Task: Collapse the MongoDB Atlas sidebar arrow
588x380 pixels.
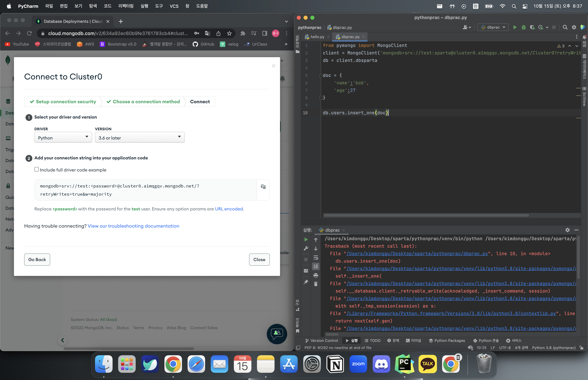Action: (63, 340)
